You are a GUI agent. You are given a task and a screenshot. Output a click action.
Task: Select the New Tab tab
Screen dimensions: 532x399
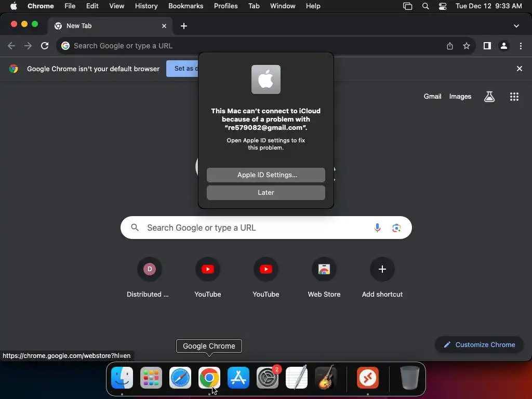[x=110, y=26]
